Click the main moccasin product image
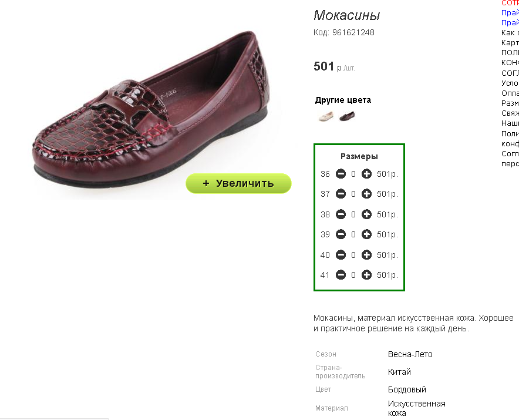Viewport: 519px width, 420px height. 151,110
